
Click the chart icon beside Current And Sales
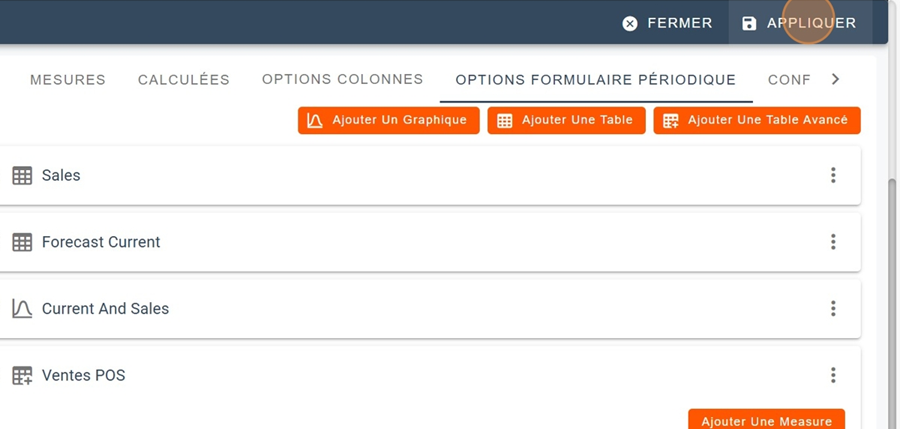(x=22, y=309)
